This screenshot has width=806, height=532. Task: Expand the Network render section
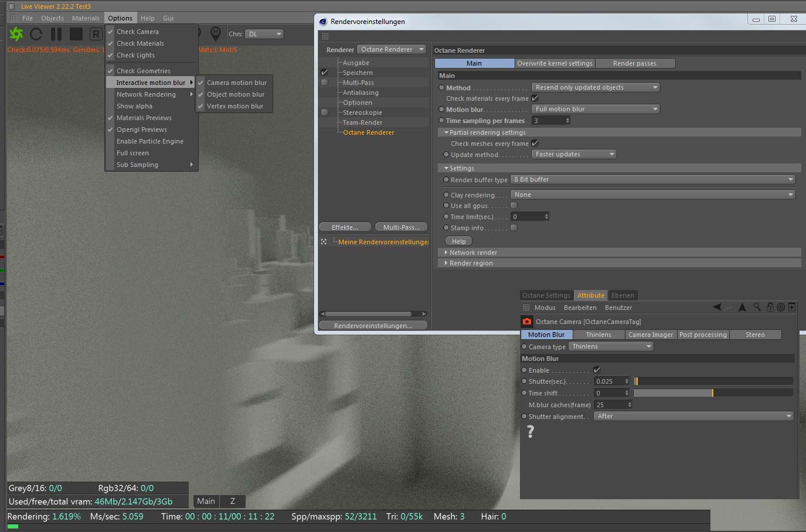[619, 253]
